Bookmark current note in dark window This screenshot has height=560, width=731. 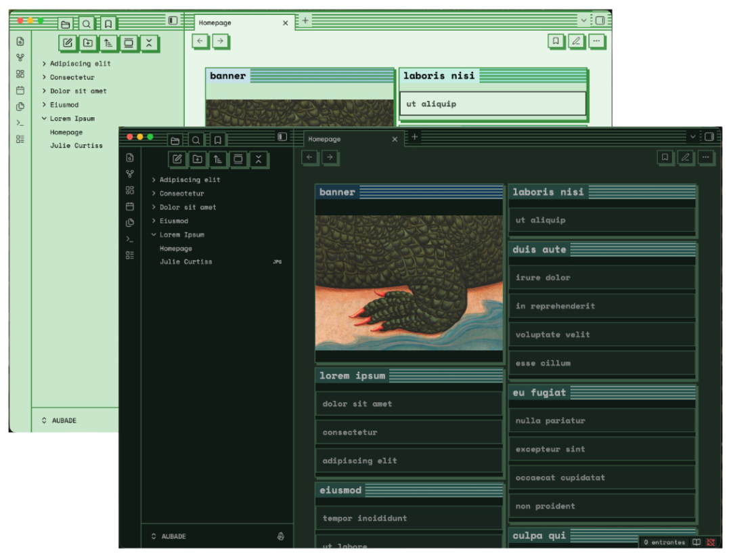coord(665,157)
